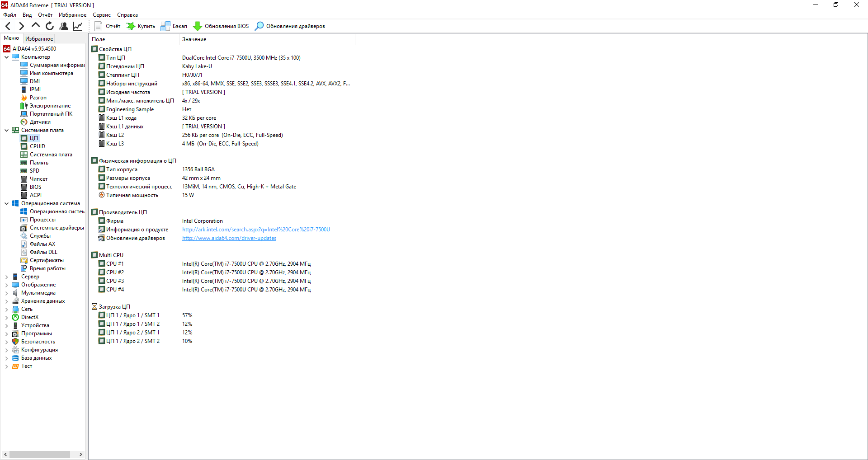This screenshot has height=460, width=868.
Task: Expand the Отображение tree node
Action: pos(6,285)
